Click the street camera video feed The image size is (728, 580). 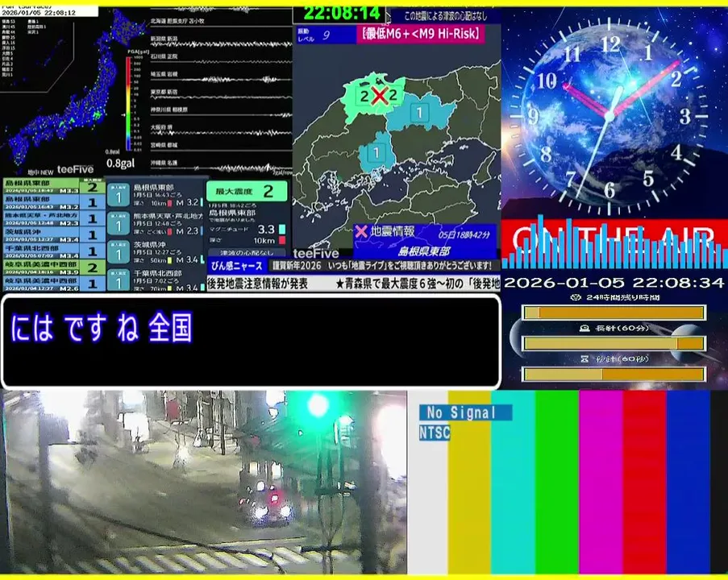[204, 483]
